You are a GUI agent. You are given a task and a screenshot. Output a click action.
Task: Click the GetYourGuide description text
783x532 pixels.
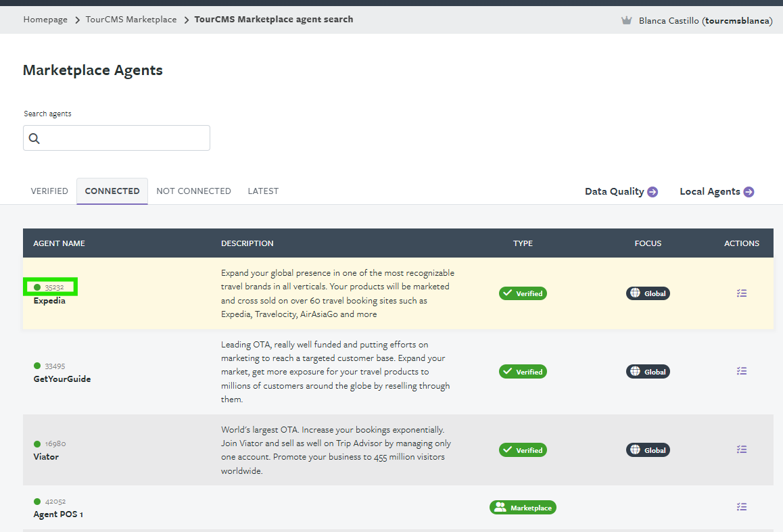(335, 372)
